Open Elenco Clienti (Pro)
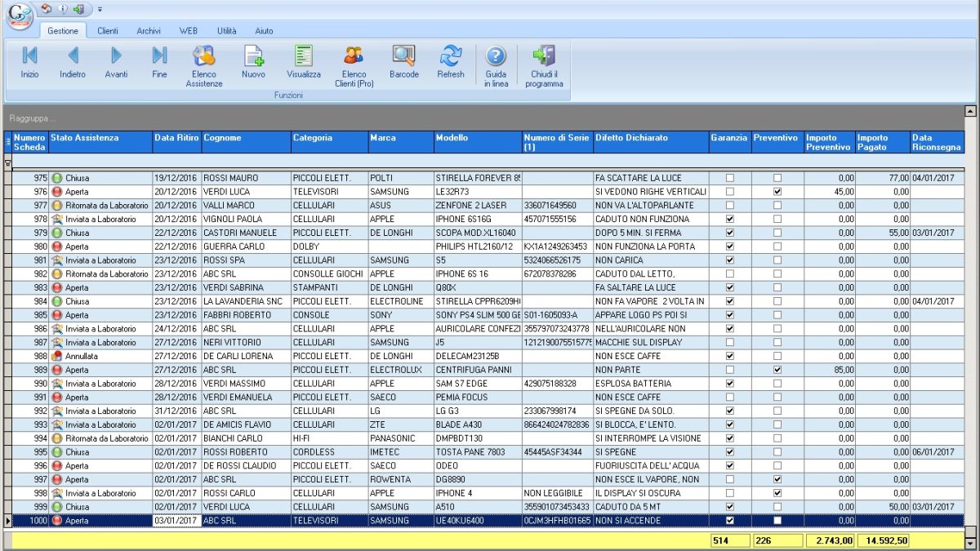This screenshot has width=980, height=551. [354, 66]
